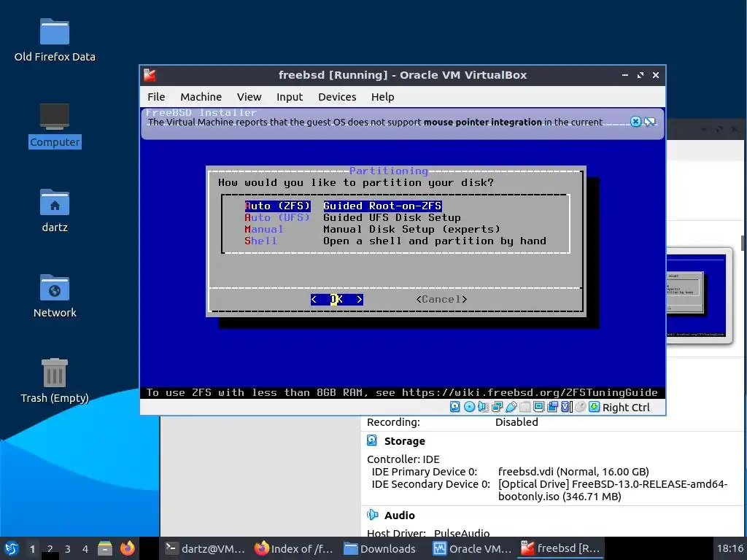747x560 pixels.
Task: Click the Controller: IDE text
Action: point(403,459)
